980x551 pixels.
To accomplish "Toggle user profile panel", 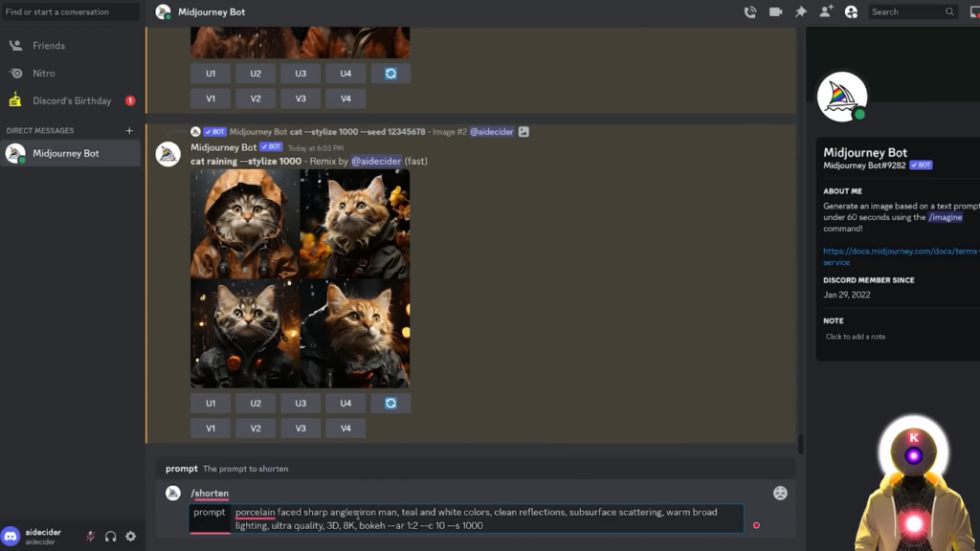I will (x=851, y=11).
